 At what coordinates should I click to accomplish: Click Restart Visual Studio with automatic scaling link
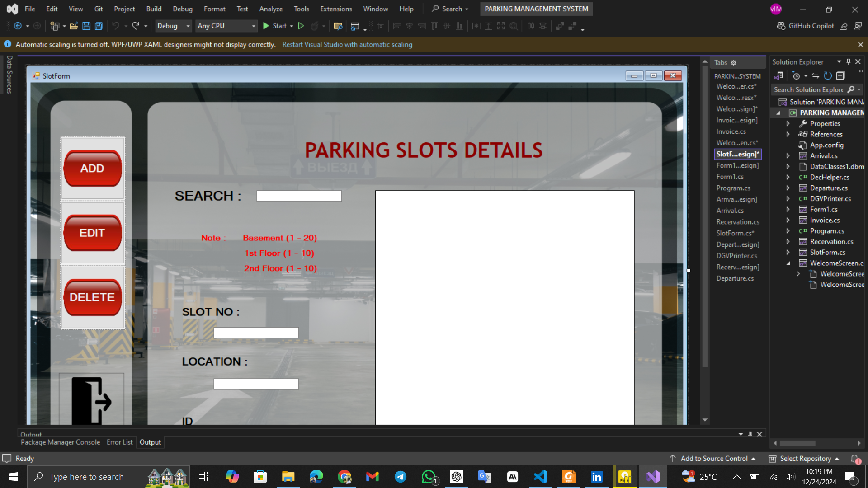point(347,45)
